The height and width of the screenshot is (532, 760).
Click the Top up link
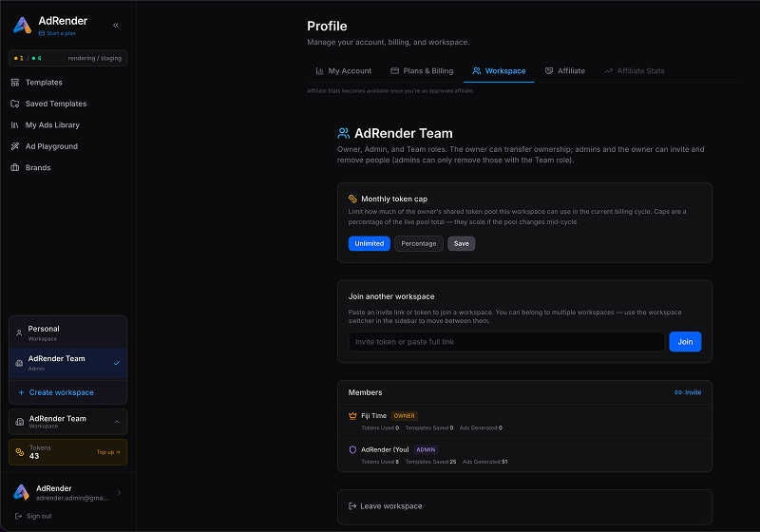click(108, 452)
